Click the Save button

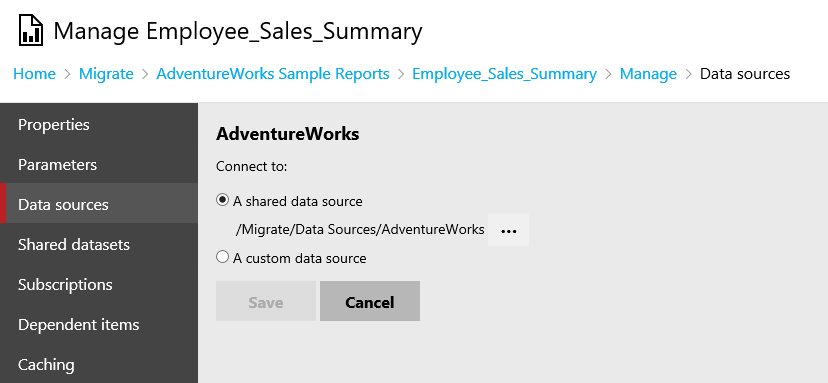[266, 301]
